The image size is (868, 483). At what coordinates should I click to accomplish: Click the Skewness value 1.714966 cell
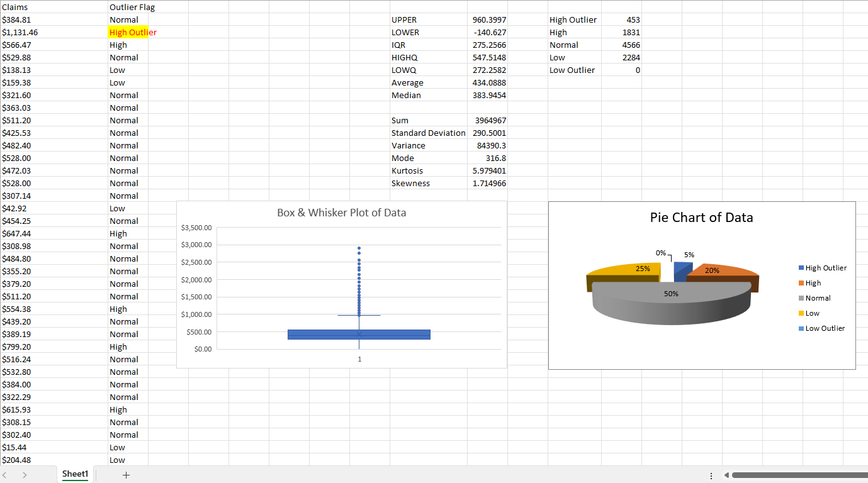pyautogui.click(x=488, y=183)
